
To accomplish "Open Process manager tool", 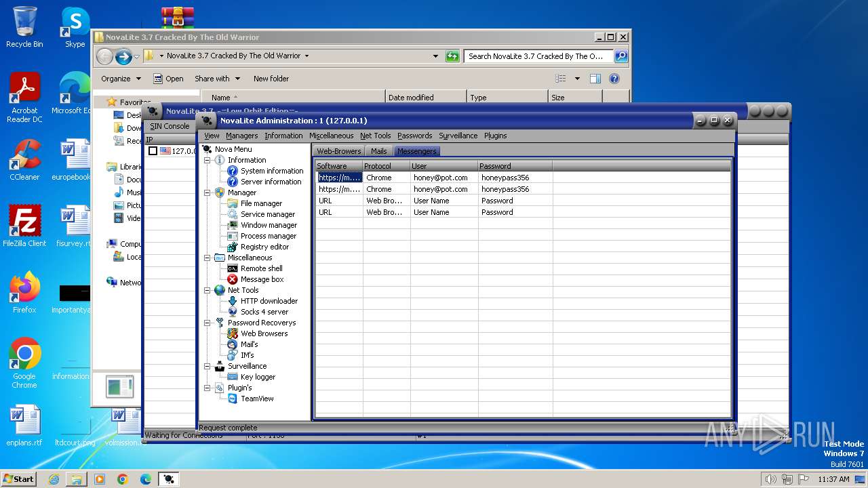I will (x=269, y=236).
